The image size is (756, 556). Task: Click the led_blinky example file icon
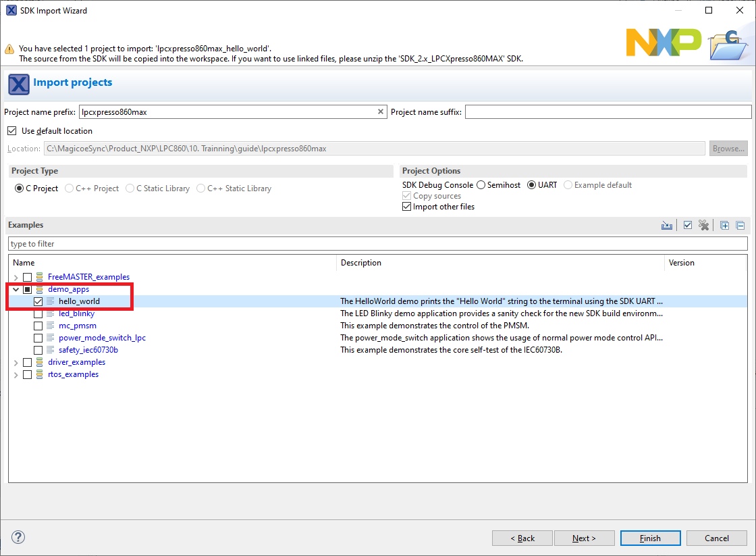(x=51, y=313)
